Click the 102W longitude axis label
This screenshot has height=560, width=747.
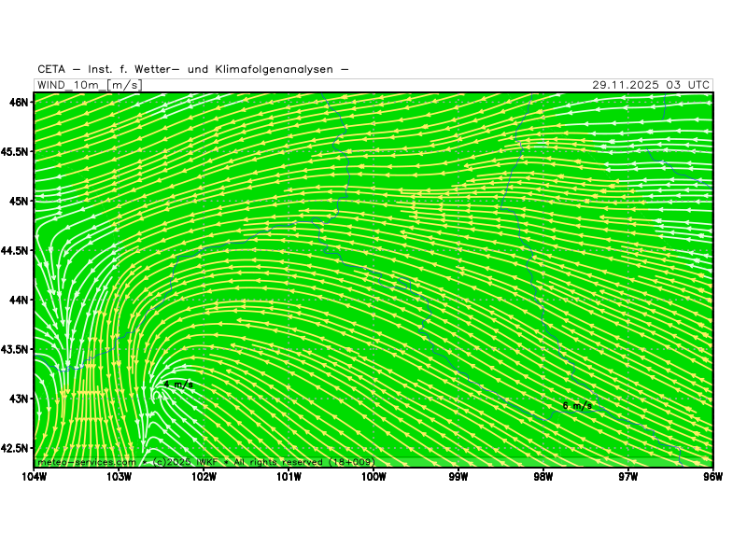coord(204,477)
